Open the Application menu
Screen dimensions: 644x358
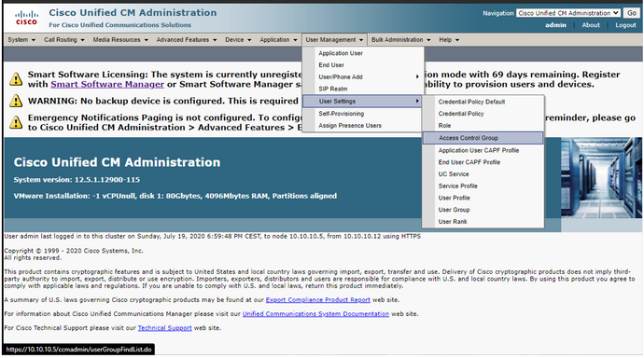tap(278, 40)
